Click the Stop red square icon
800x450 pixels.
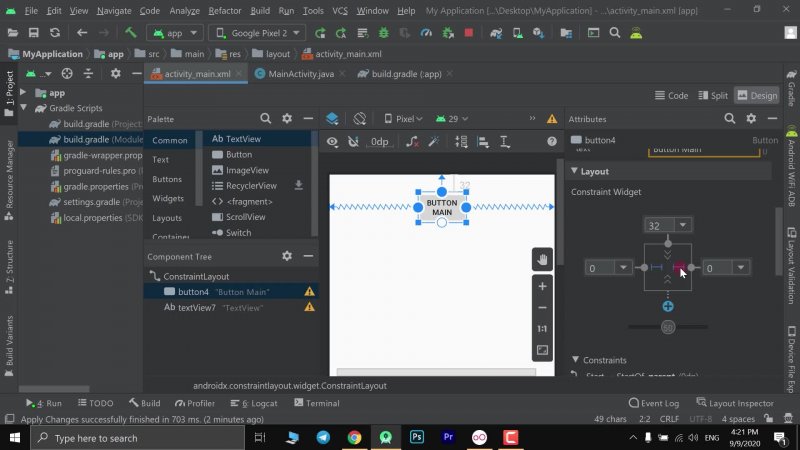click(468, 32)
